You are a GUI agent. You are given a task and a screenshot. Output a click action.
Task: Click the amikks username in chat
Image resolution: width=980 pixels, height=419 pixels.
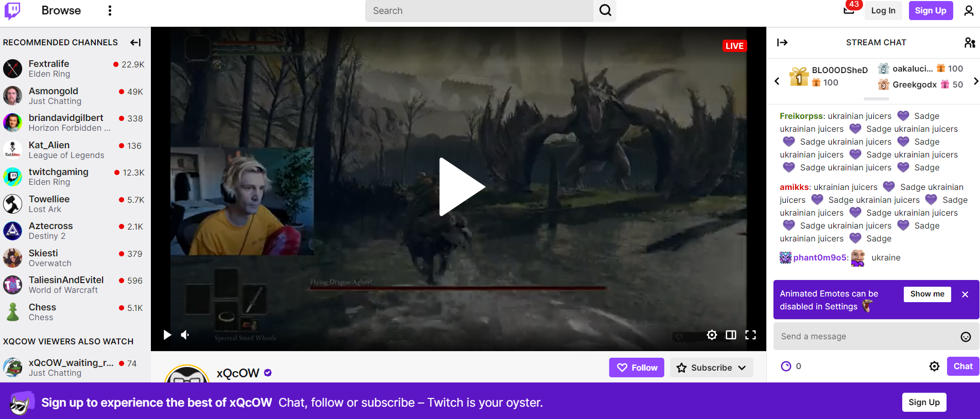click(795, 187)
